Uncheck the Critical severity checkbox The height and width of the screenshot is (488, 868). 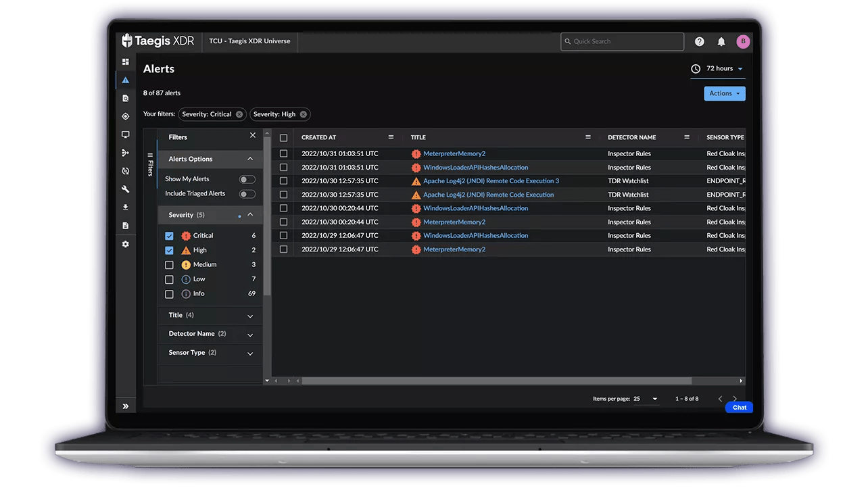(x=169, y=236)
